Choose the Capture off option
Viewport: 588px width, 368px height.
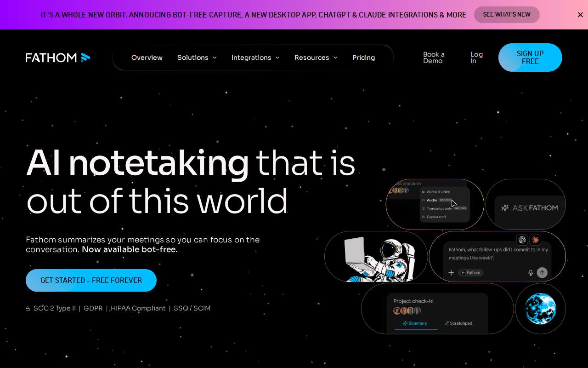tap(434, 217)
